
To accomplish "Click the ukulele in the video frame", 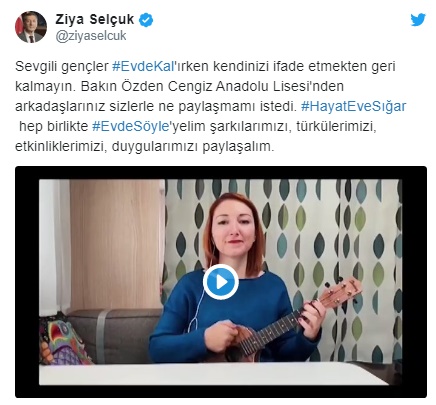I will tap(292, 319).
